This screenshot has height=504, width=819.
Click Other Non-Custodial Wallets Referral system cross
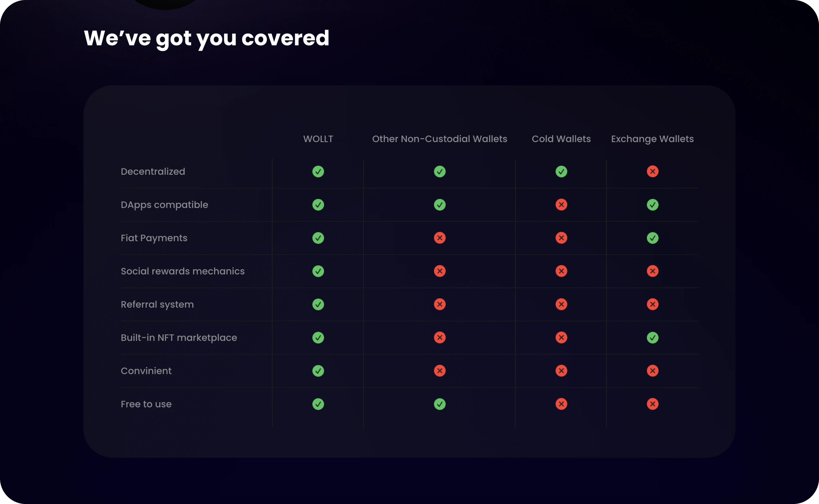coord(440,304)
